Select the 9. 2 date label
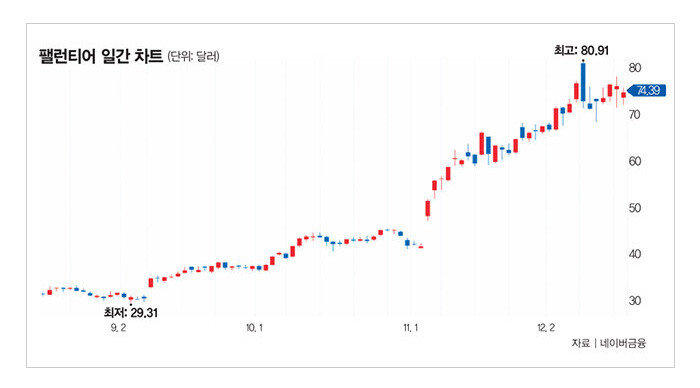The height and width of the screenshot is (388, 700). (x=118, y=328)
